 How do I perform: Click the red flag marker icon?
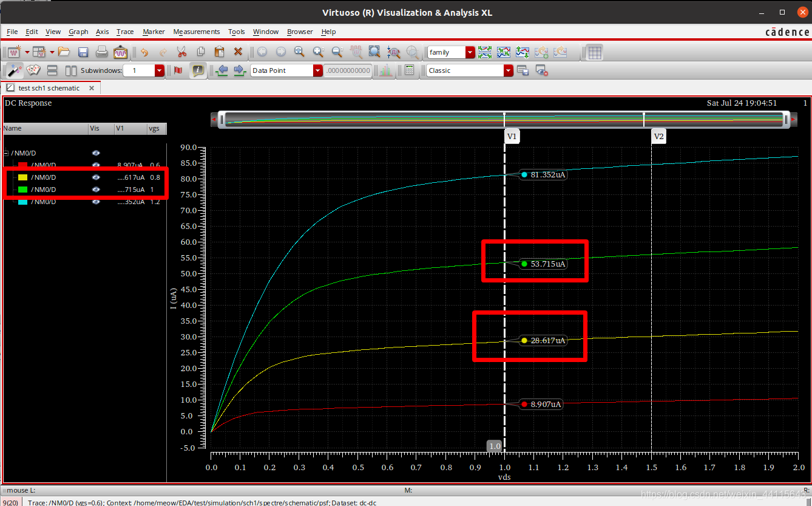pos(178,70)
